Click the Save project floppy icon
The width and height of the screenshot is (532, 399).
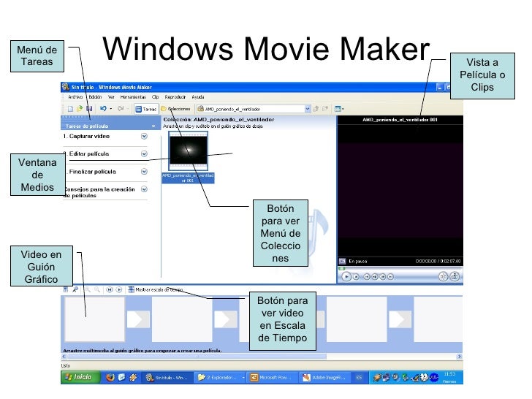[x=89, y=109]
